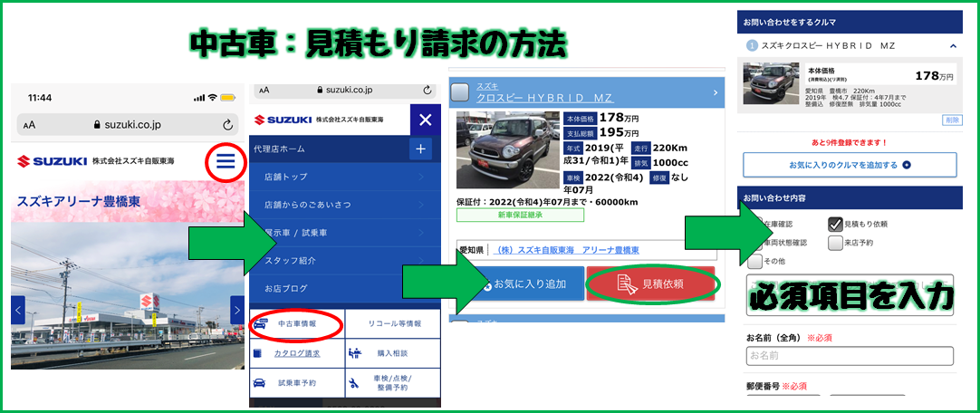View the brown Xbee car photo in listing
980x413 pixels.
point(507,150)
